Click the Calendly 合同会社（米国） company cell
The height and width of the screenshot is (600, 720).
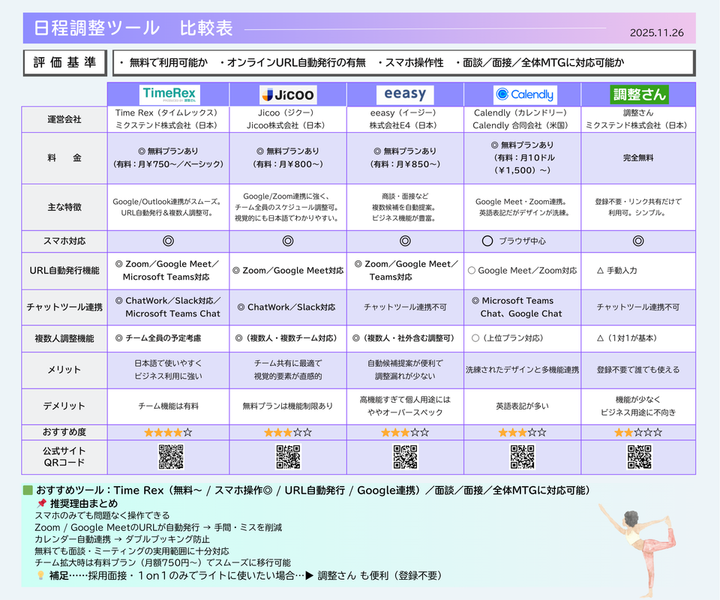[x=523, y=119]
